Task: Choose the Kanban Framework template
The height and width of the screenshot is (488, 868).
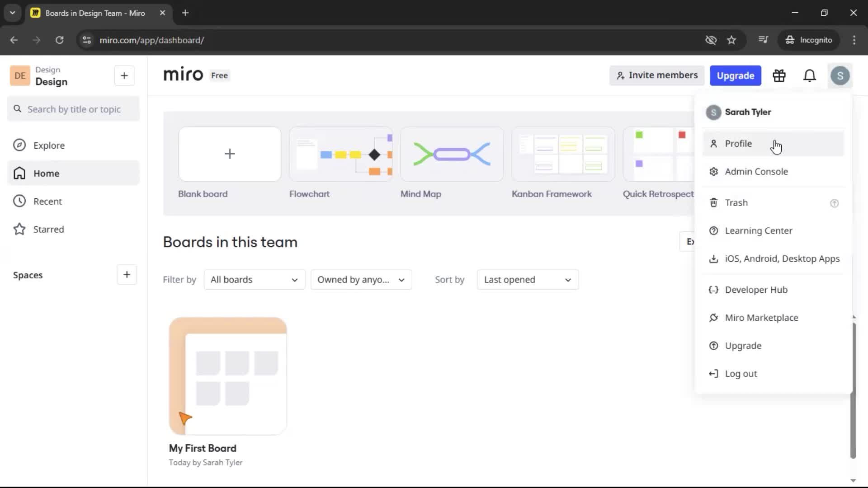Action: (x=563, y=154)
